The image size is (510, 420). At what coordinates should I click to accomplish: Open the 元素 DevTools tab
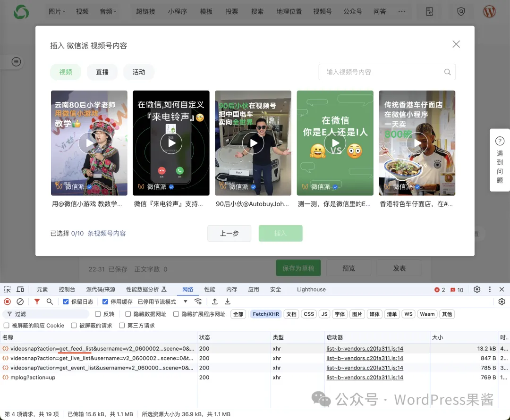(x=42, y=289)
